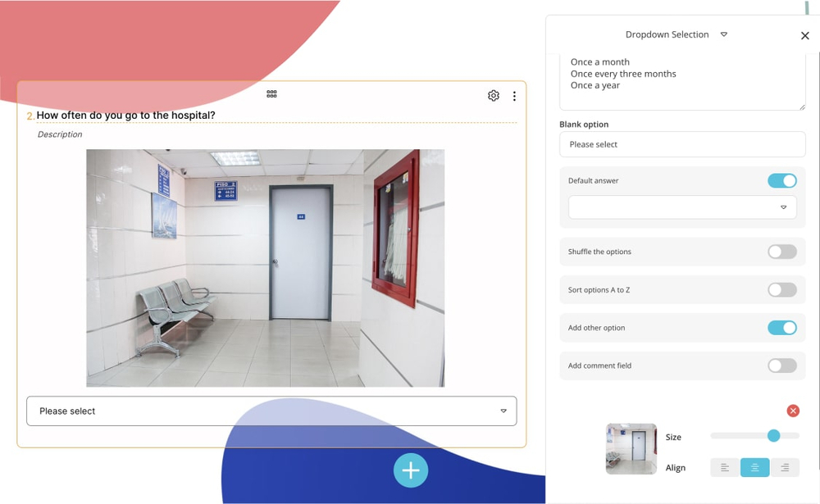Remove image using red X icon

tap(793, 411)
